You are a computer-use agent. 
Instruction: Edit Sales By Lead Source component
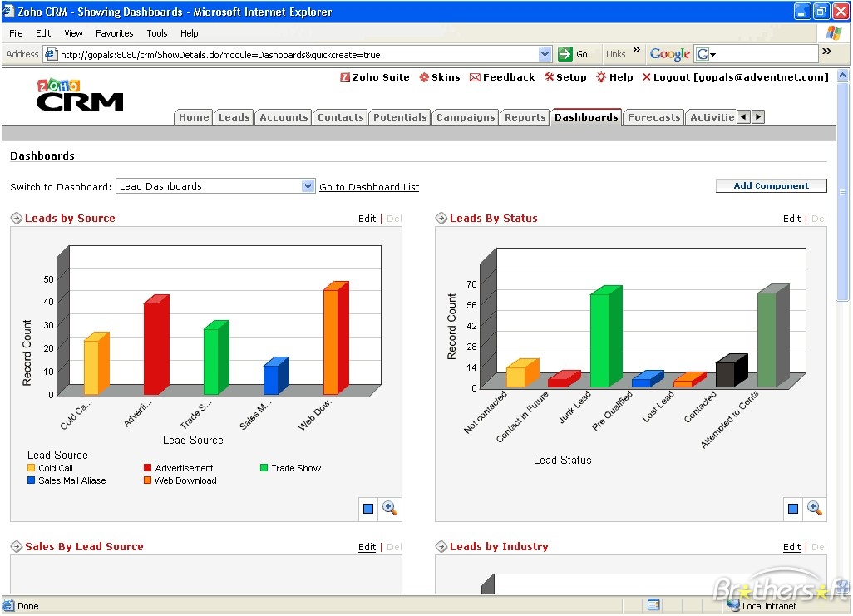pos(367,547)
